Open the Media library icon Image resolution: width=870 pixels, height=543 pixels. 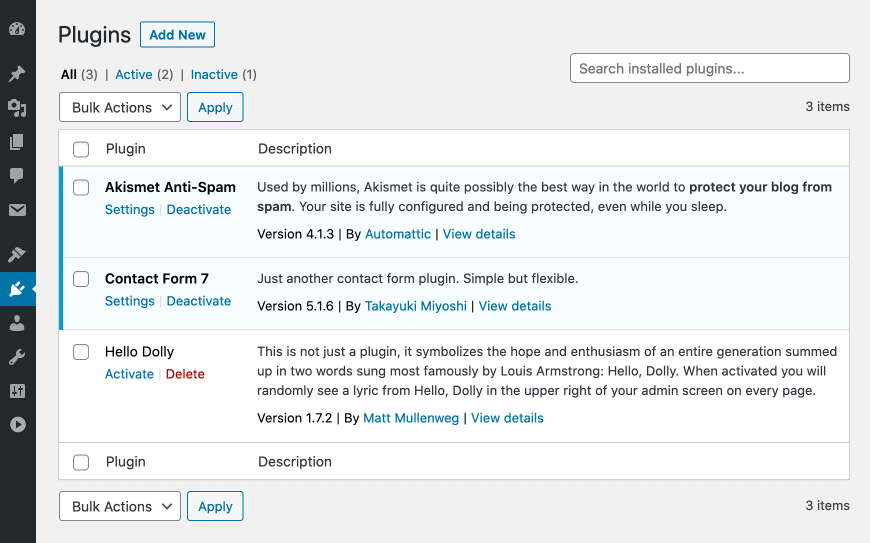pos(17,108)
